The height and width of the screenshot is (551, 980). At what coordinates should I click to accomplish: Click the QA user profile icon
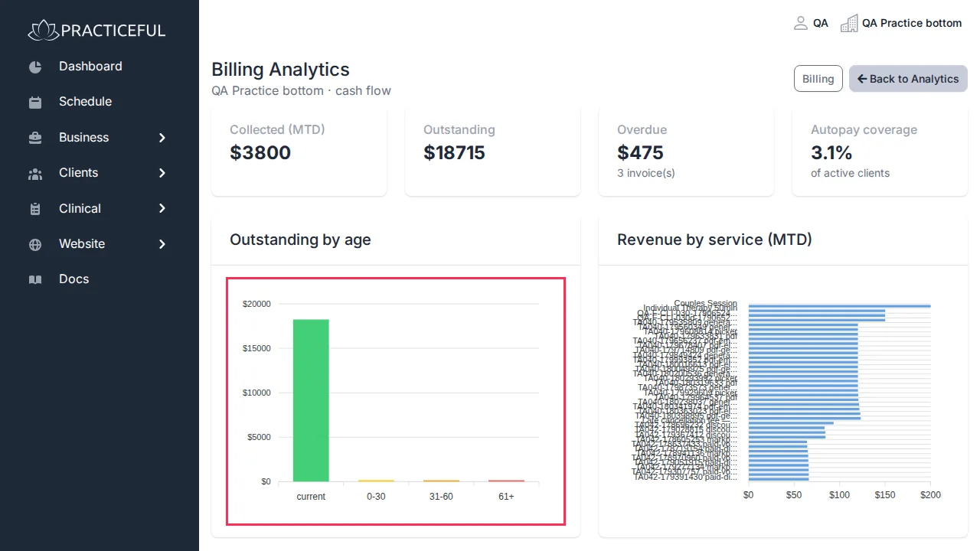click(801, 23)
